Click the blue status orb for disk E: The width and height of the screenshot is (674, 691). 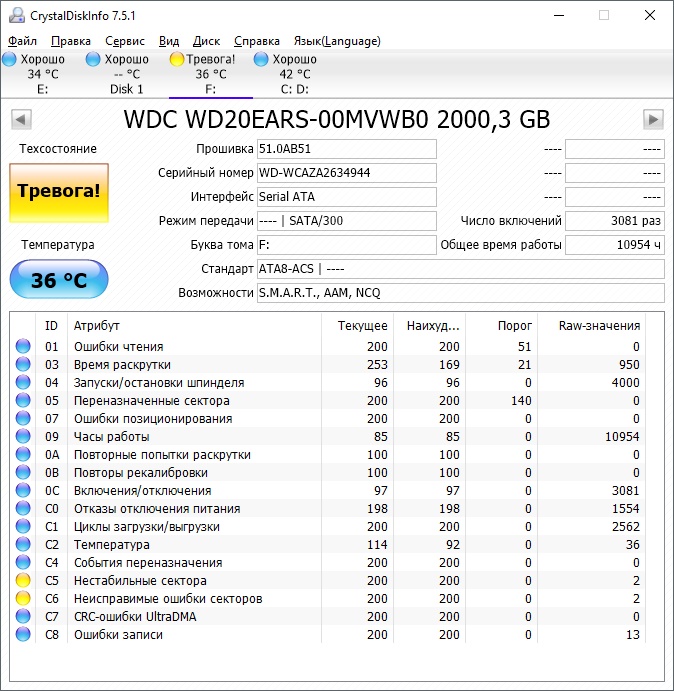coord(9,59)
